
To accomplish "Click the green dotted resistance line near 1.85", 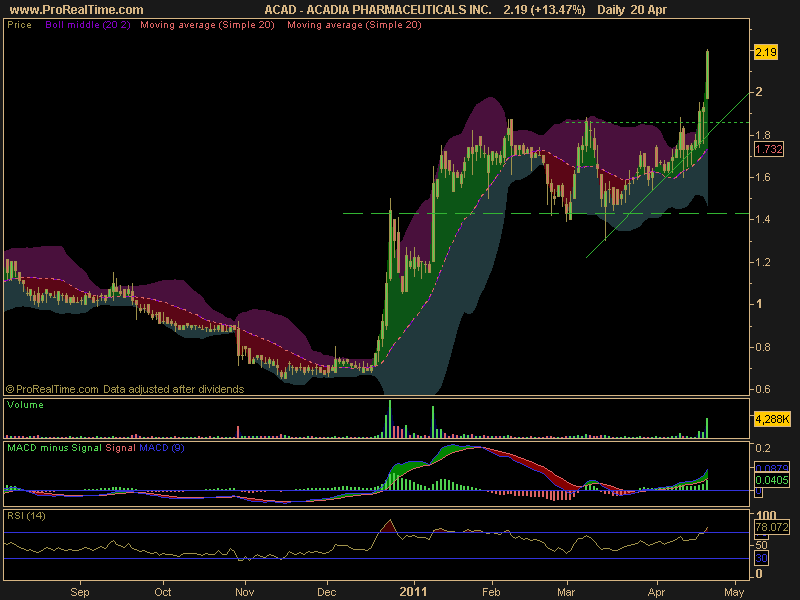I will tap(657, 122).
